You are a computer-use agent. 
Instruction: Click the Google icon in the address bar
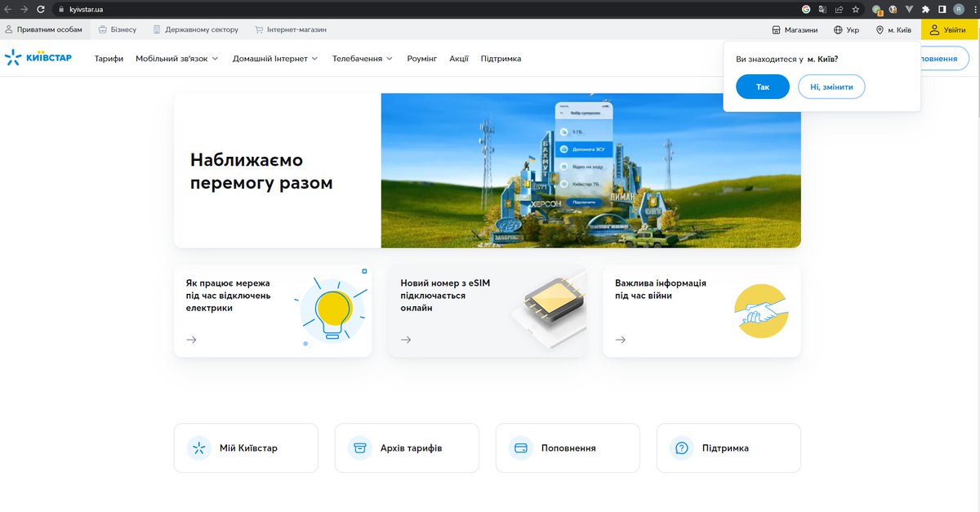click(806, 9)
